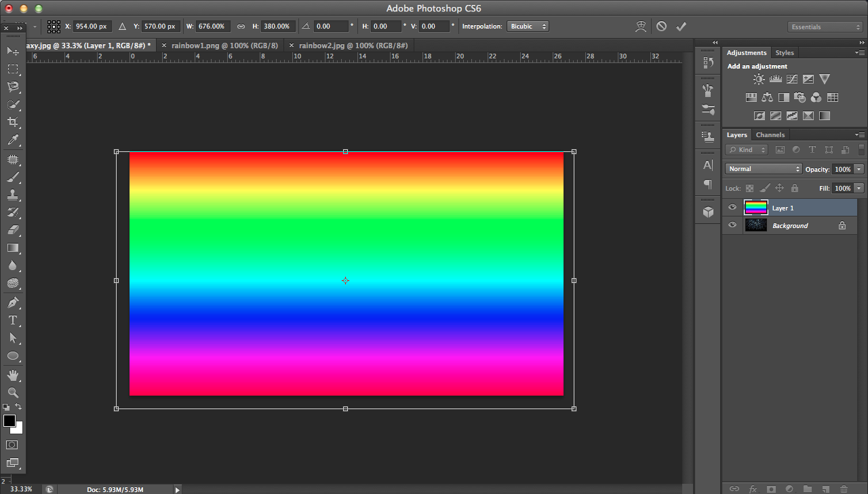The height and width of the screenshot is (494, 868).
Task: Click the X position input field
Action: coord(92,26)
